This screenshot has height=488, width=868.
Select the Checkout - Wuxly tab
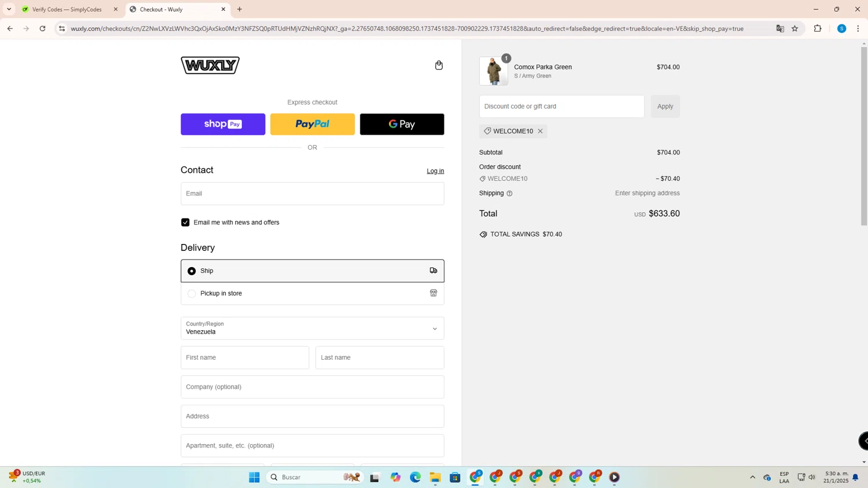(177, 9)
